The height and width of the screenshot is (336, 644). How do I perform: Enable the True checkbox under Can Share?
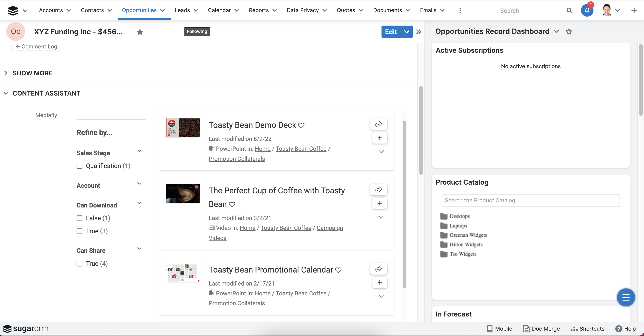(x=79, y=264)
